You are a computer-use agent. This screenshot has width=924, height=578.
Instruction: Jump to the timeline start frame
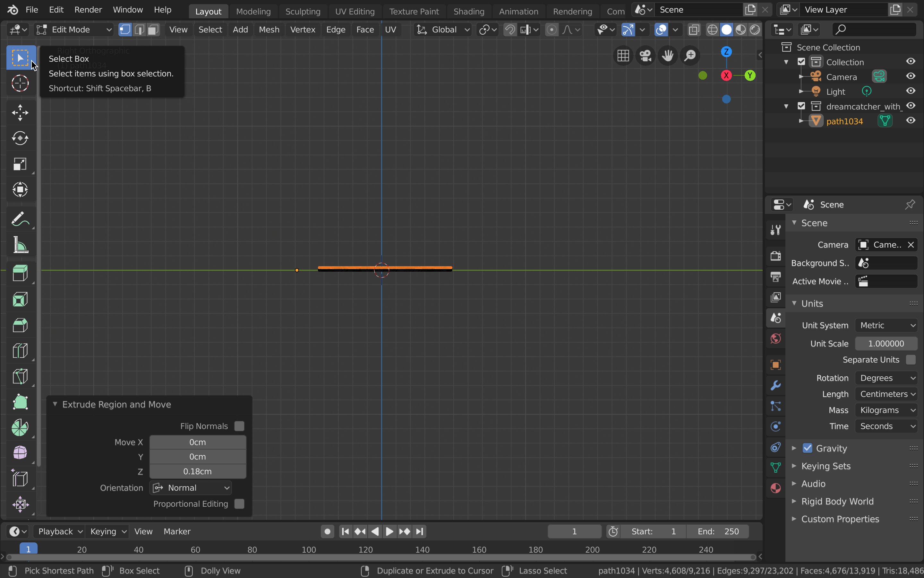pos(345,531)
